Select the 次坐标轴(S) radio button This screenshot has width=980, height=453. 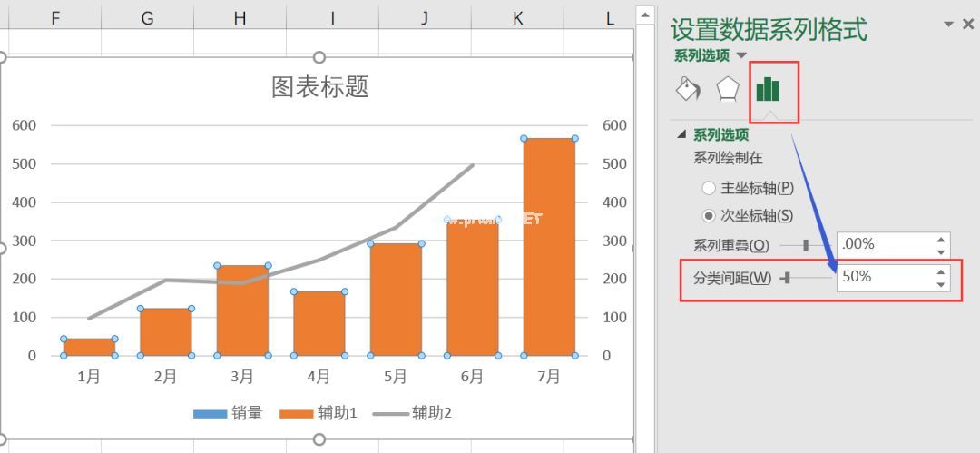(x=709, y=216)
